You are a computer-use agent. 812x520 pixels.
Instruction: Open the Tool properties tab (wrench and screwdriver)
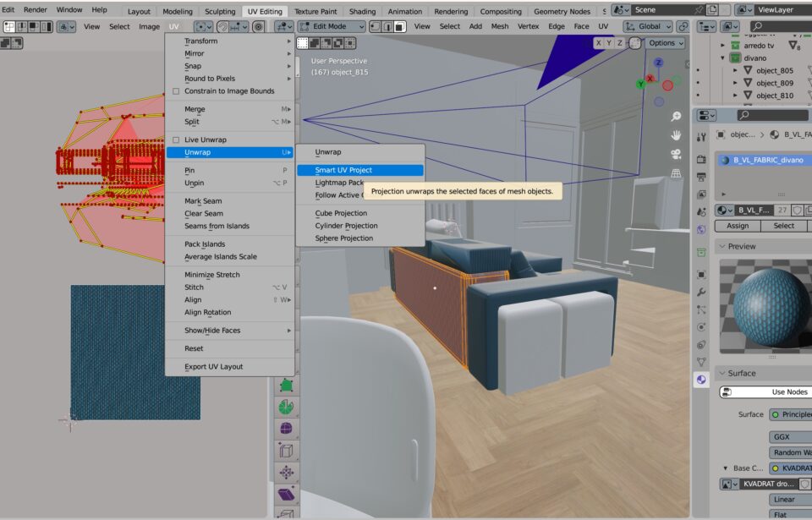point(701,137)
